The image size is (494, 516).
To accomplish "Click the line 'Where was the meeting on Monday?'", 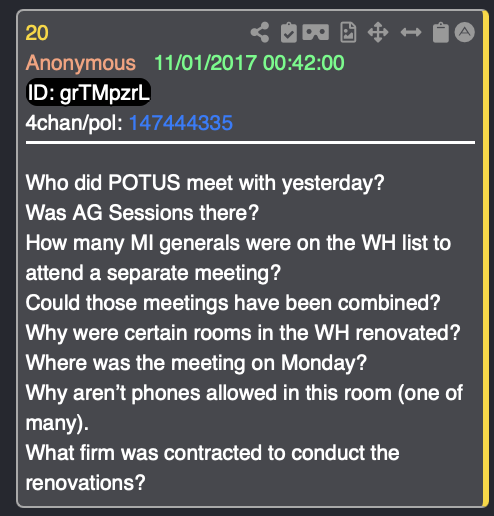I will pos(196,363).
